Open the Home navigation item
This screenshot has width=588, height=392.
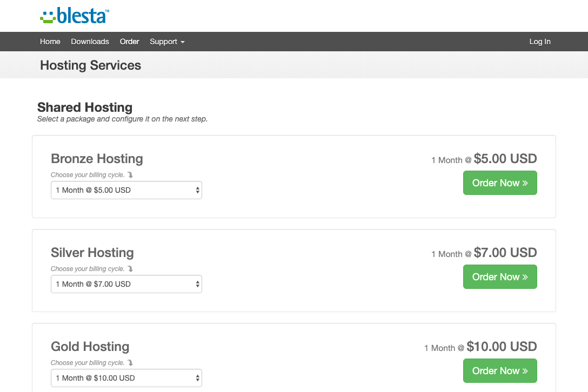click(50, 42)
